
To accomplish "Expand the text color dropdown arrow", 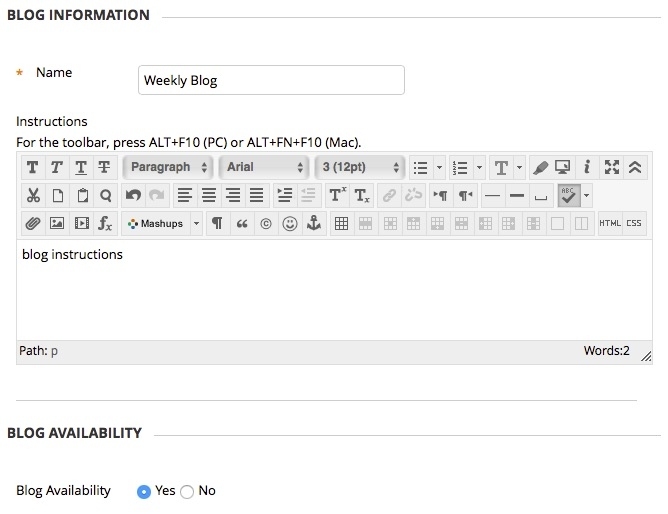I will point(519,167).
